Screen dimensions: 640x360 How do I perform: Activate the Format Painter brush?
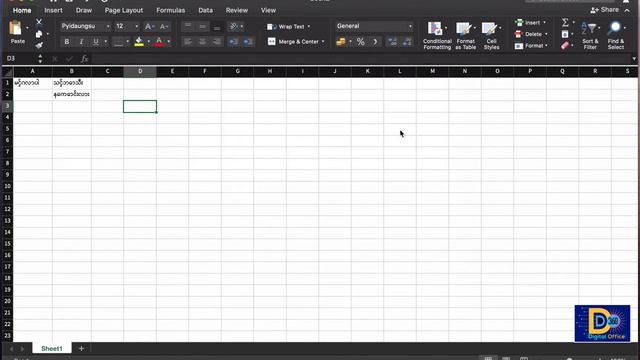[x=39, y=45]
